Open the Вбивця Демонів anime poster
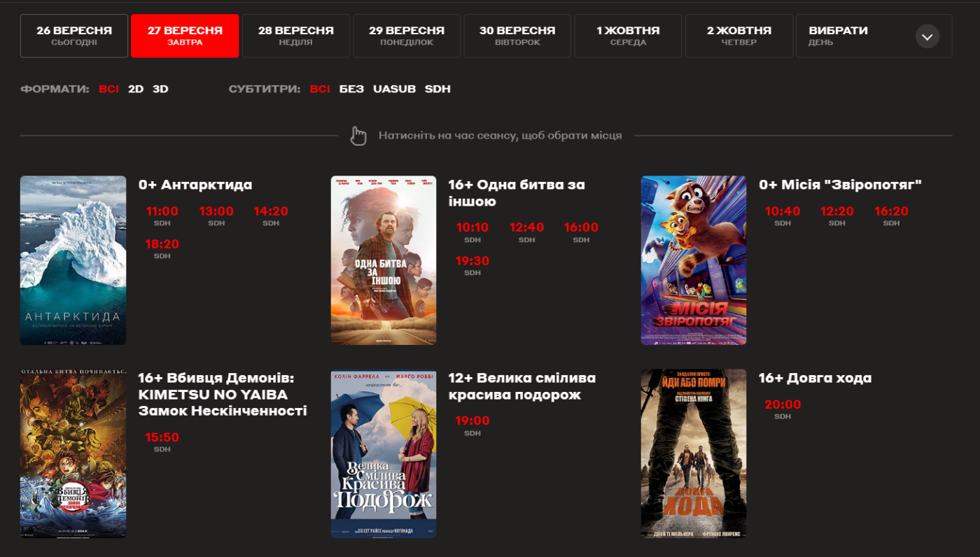The height and width of the screenshot is (557, 980). [73, 453]
